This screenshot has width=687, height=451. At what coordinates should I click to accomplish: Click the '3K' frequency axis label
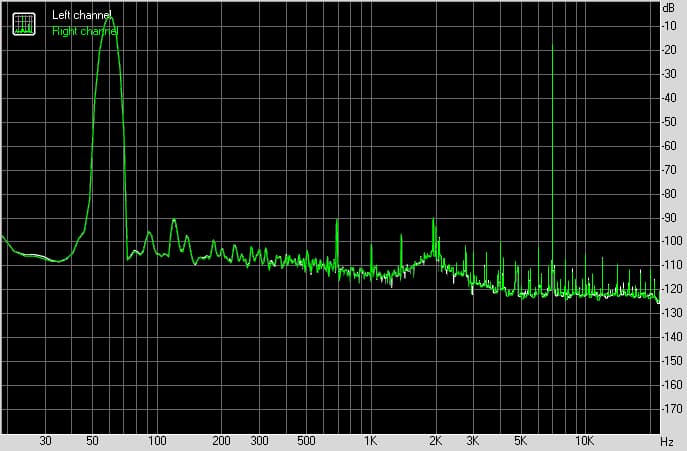tap(472, 440)
